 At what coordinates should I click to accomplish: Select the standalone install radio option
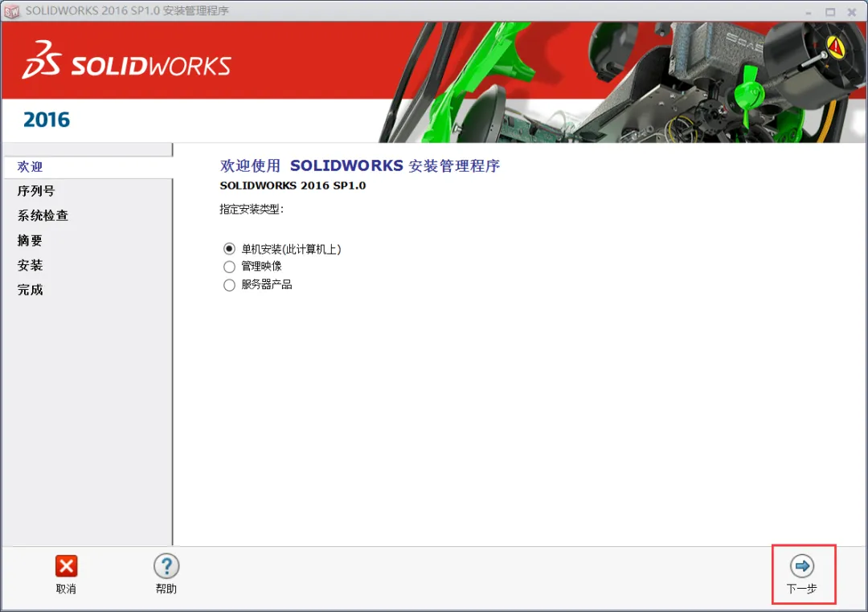[x=229, y=248]
